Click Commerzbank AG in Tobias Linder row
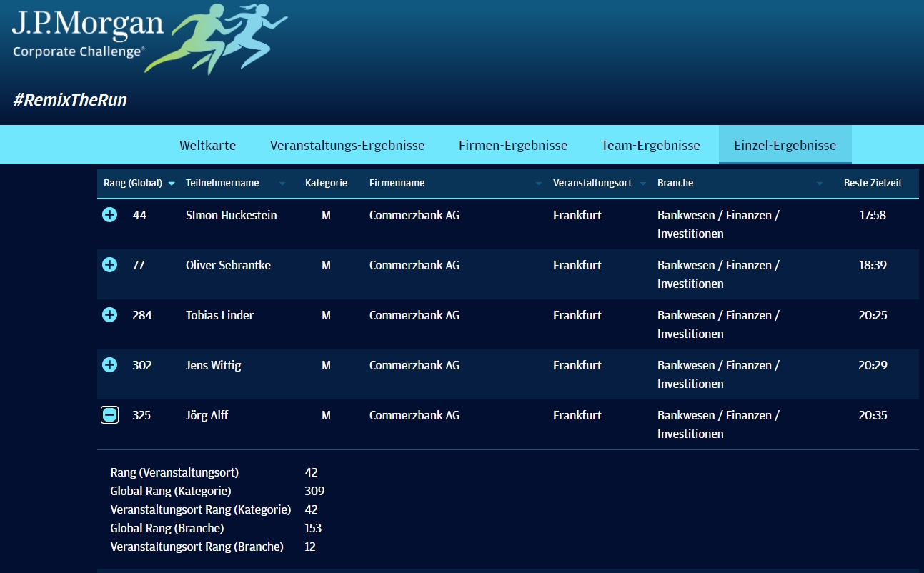924x573 pixels. click(414, 315)
